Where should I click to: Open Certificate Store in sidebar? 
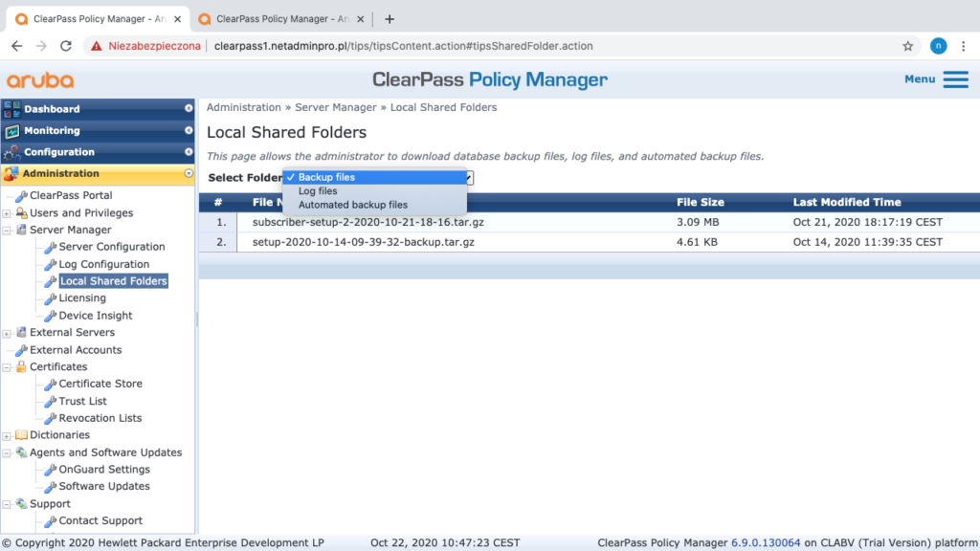tap(100, 384)
